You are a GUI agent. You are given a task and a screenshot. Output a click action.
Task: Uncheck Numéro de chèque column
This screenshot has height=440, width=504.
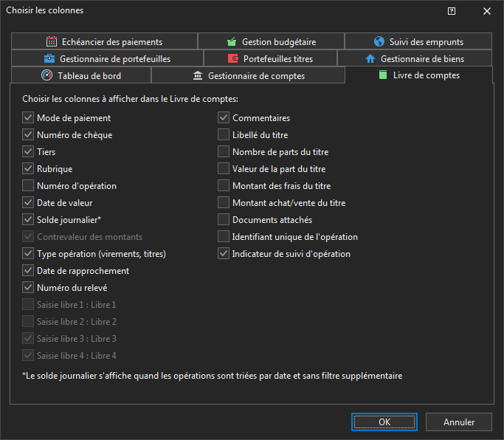28,135
